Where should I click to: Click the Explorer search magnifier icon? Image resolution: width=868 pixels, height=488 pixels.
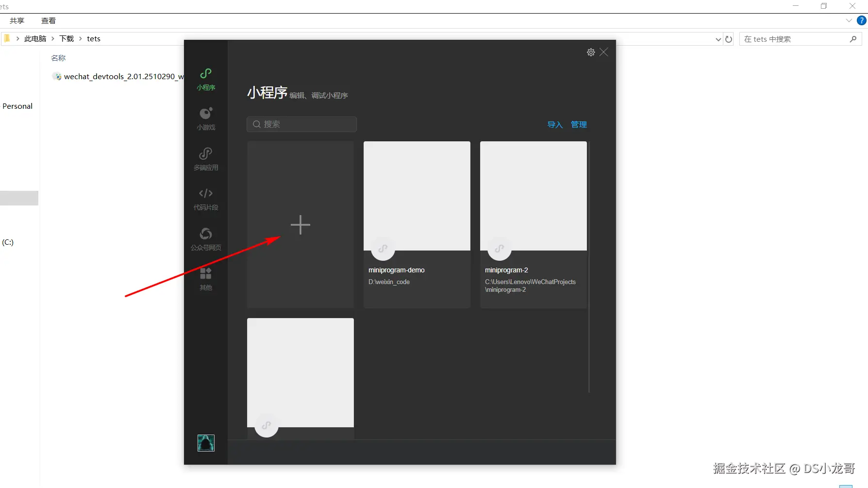853,39
